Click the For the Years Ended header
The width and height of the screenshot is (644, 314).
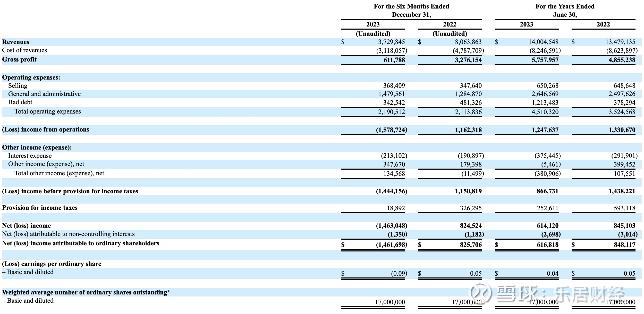coord(565,6)
